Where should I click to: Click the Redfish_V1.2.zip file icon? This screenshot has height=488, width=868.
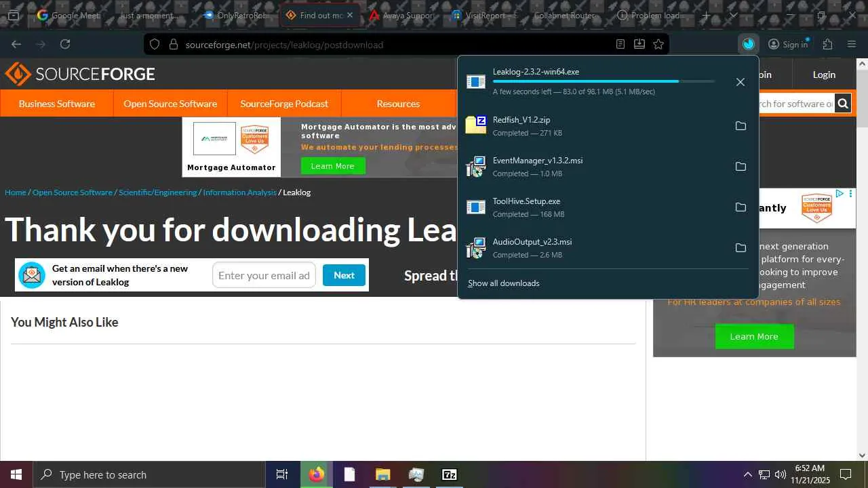click(476, 125)
